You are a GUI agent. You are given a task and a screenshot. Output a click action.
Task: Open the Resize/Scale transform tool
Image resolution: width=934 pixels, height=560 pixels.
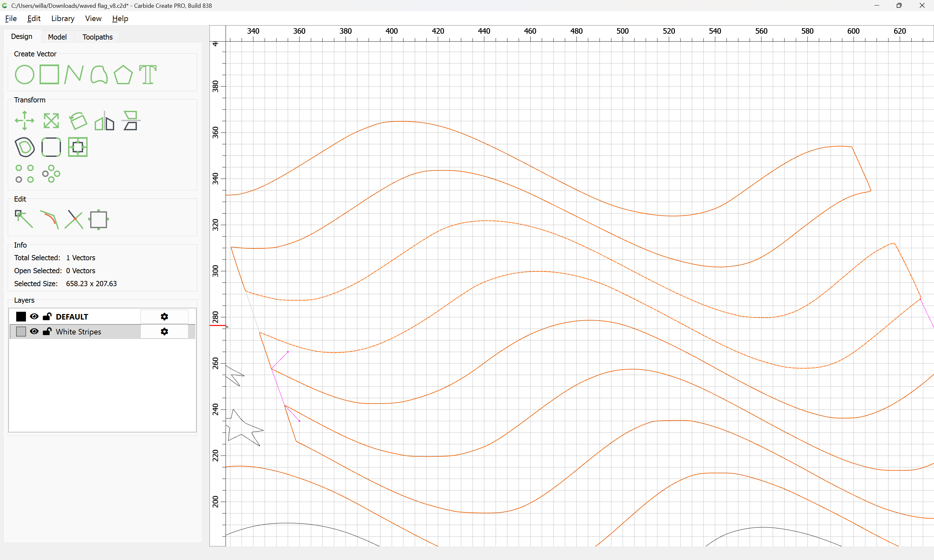coord(51,121)
